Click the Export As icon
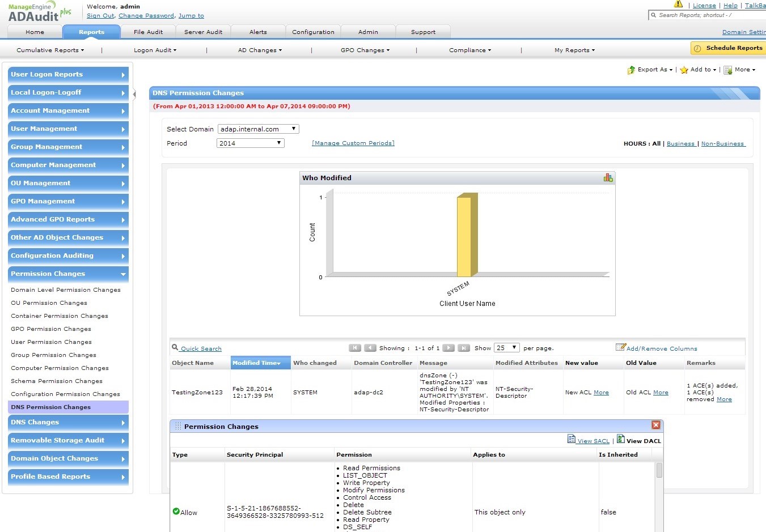766x532 pixels. pos(631,70)
